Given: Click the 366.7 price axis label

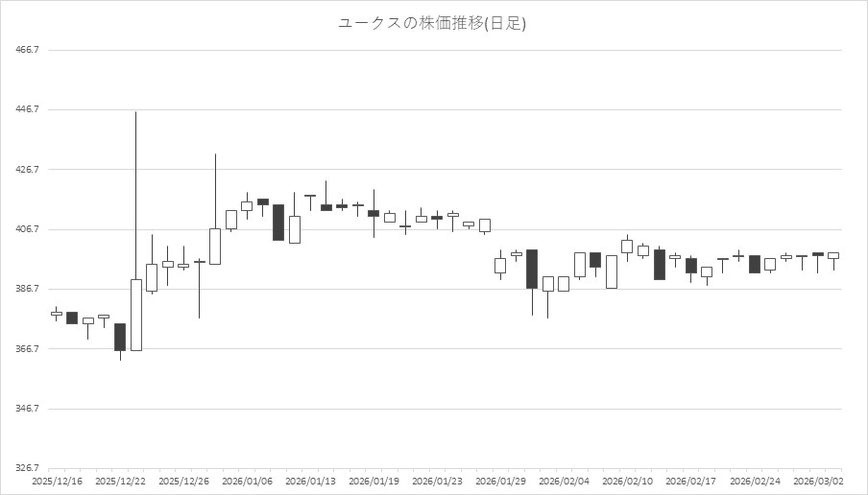Looking at the screenshot, I should (x=29, y=349).
